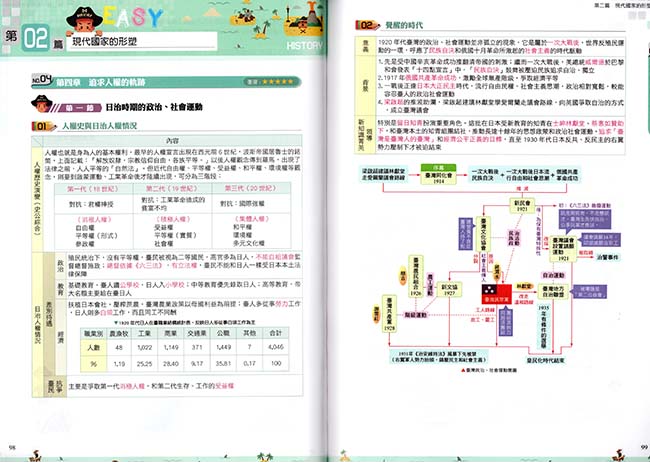The image size is (650, 462).
Task: Click 參政權 in the first-generation column
Action: coord(85,244)
